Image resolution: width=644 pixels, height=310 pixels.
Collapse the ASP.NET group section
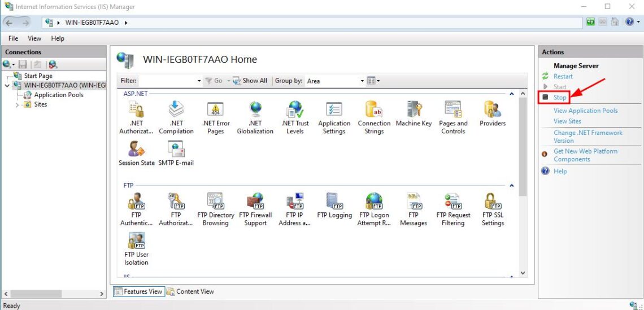tap(511, 94)
